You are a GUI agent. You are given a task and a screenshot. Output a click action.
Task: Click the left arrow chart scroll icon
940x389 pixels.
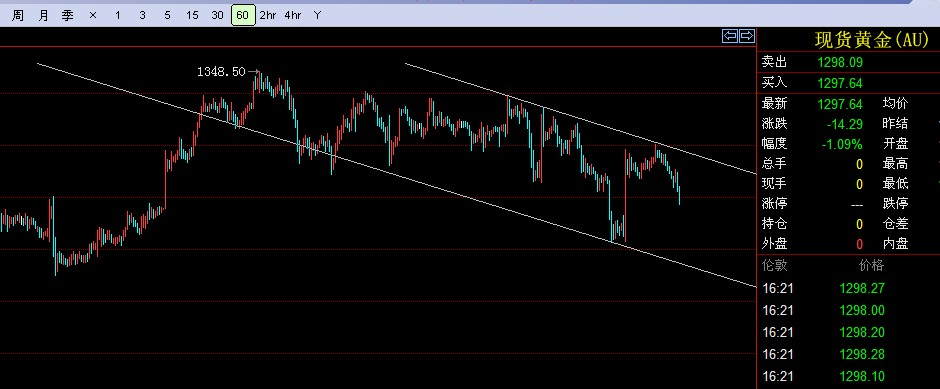730,36
